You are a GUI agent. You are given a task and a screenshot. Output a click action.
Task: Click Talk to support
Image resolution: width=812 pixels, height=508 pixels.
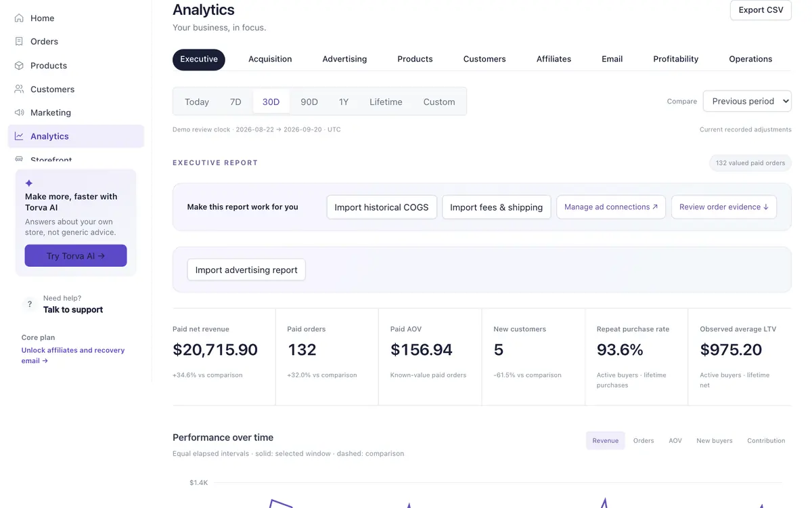coord(73,310)
